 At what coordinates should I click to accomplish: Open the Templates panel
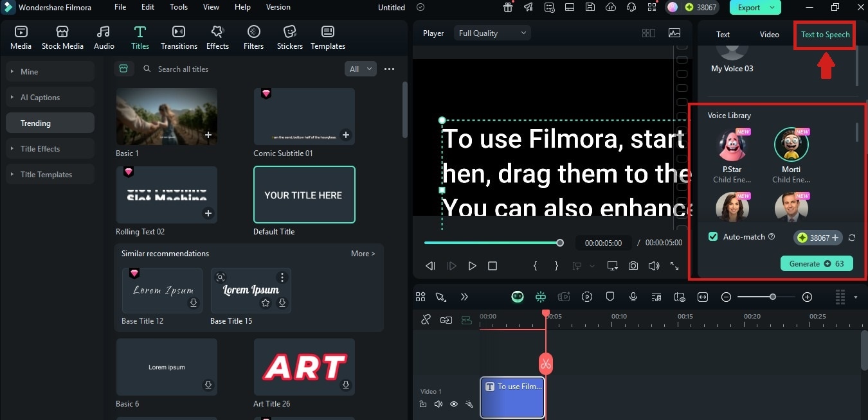[x=328, y=38]
